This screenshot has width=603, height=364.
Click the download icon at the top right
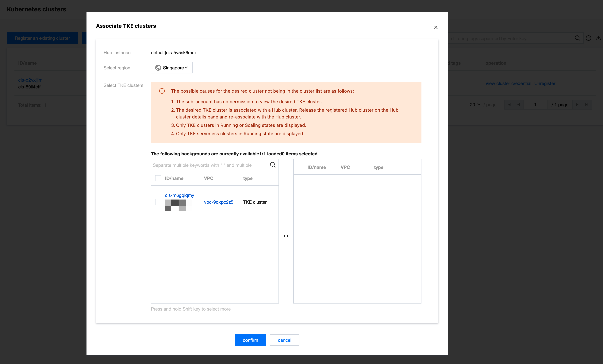click(598, 38)
